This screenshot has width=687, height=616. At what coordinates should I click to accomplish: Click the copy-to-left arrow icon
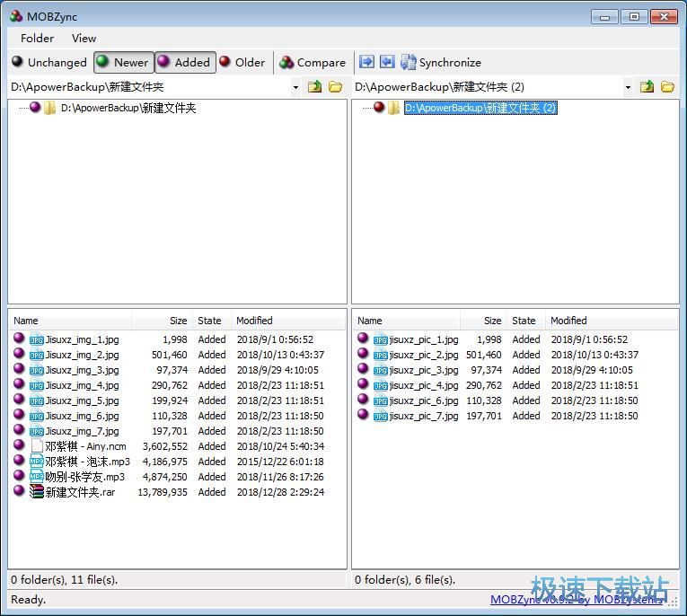coord(387,62)
